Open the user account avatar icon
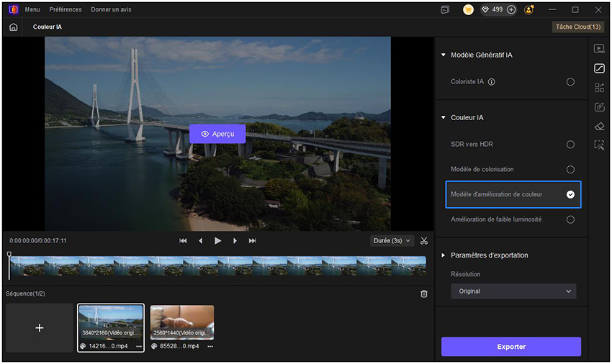612x364 pixels. [x=529, y=10]
